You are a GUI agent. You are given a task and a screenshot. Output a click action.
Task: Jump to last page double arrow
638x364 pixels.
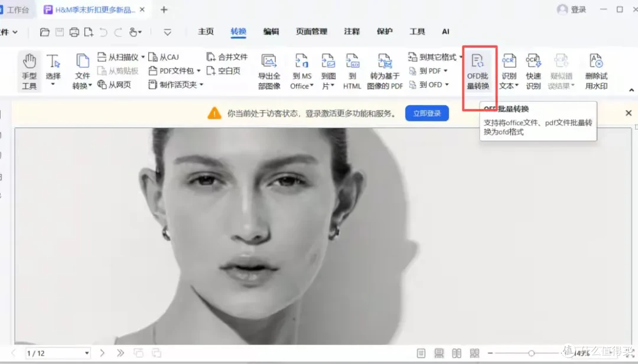121,353
